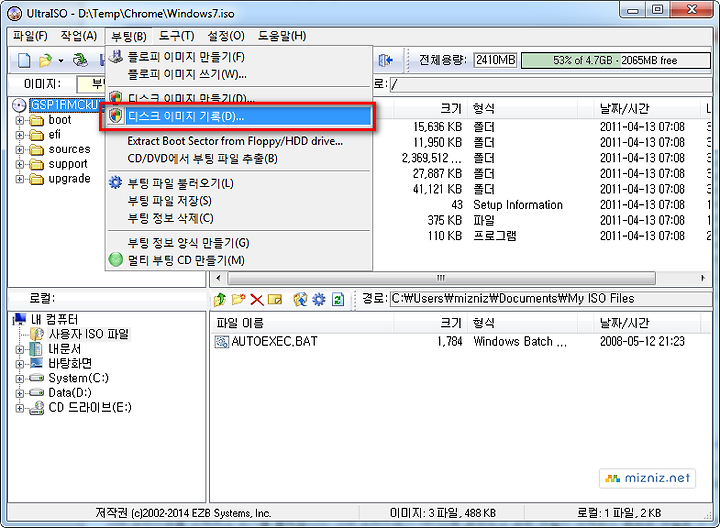
Task: Expand the support folder node
Action: (x=20, y=164)
